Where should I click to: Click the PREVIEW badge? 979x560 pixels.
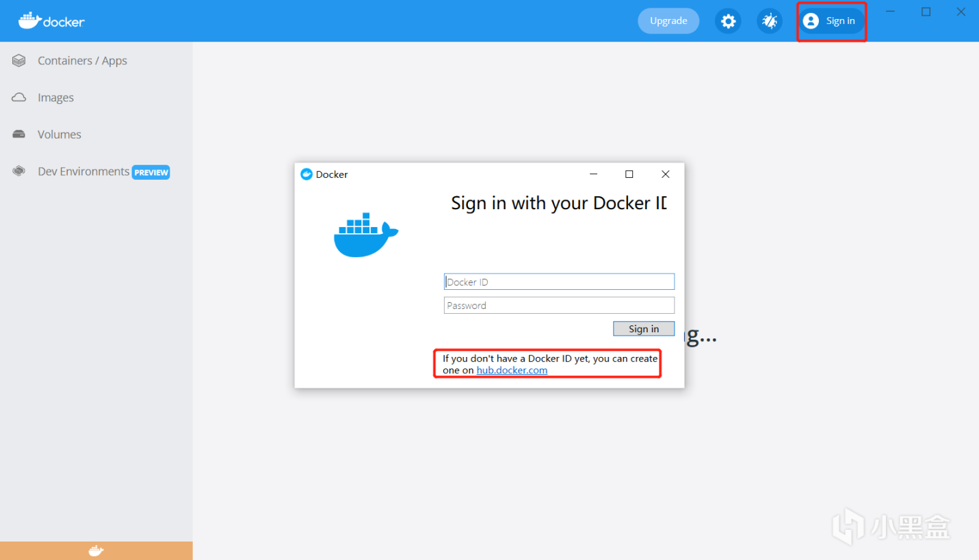click(x=151, y=172)
